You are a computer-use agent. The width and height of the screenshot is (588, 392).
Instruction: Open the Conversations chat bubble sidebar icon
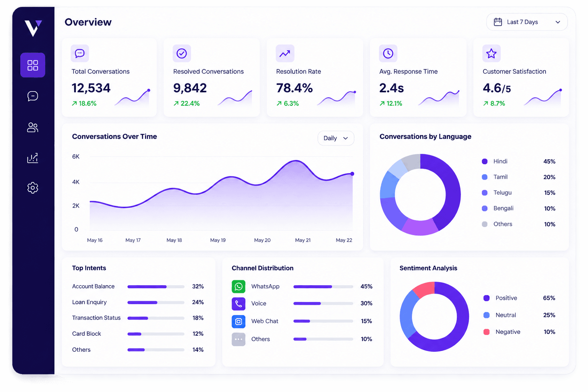(x=33, y=96)
